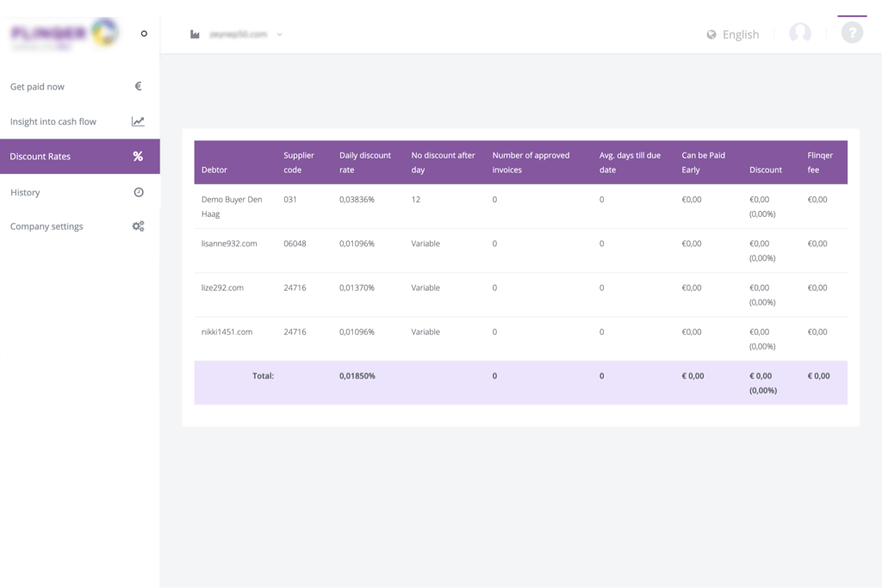Click total Discount € 0,00 (0,00%)
The image size is (882, 588).
763,383
